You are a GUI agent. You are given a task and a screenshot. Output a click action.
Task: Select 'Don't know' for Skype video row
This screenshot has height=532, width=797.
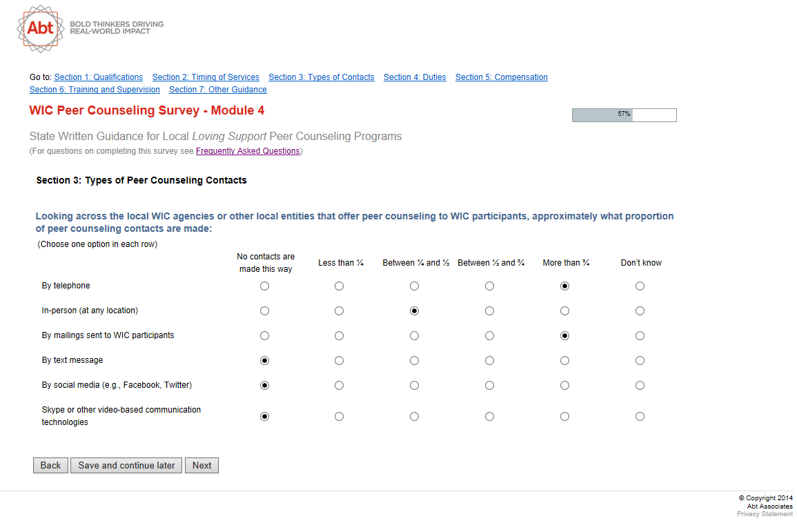click(640, 417)
